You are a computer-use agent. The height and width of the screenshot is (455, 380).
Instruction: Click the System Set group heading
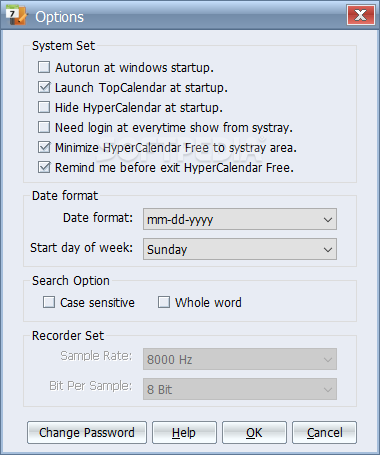[x=63, y=46]
